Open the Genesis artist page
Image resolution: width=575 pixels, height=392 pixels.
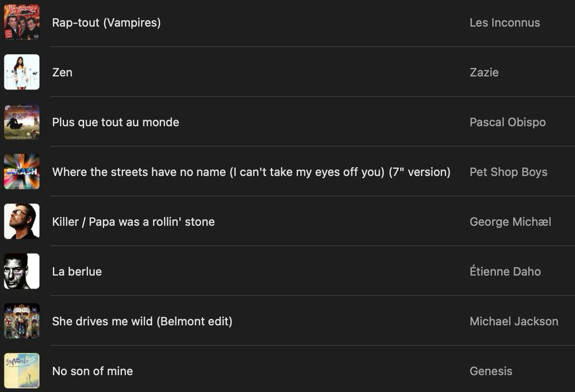(x=491, y=371)
